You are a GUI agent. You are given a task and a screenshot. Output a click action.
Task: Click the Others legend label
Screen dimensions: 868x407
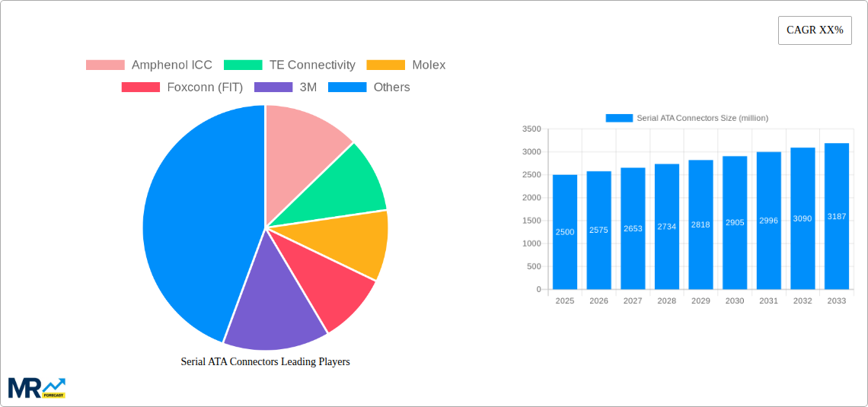point(392,87)
